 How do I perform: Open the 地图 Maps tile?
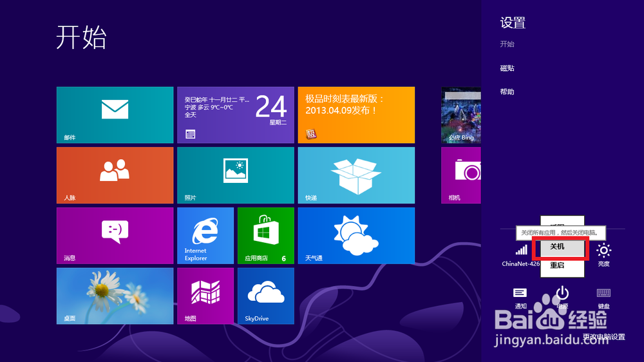[x=205, y=296]
